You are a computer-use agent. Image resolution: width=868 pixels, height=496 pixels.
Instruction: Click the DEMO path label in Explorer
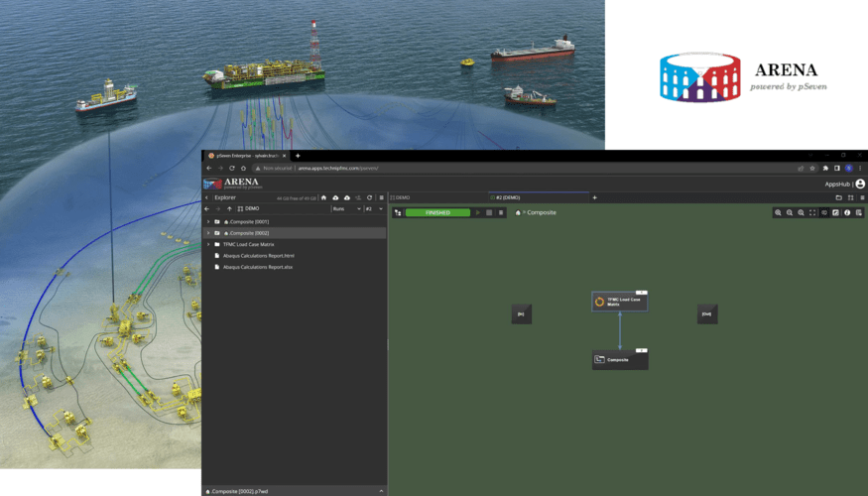(x=252, y=208)
